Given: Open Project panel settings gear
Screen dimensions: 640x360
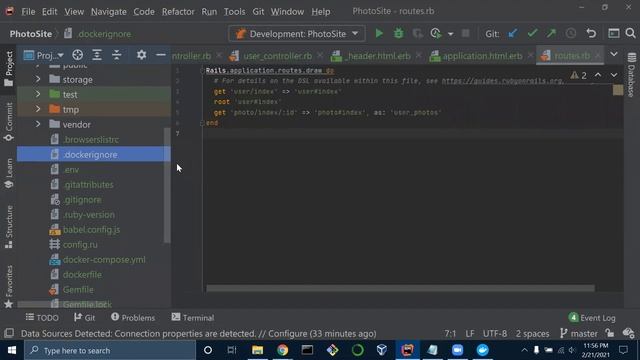Looking at the screenshot, I should (x=141, y=55).
